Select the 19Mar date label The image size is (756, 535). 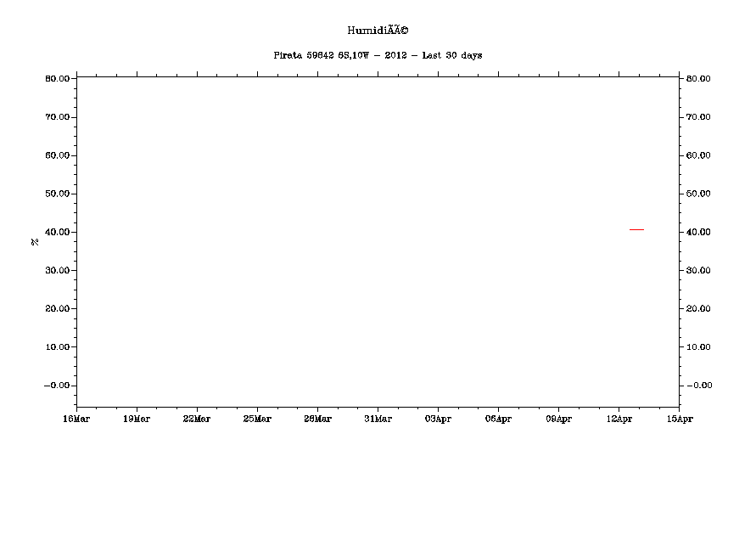point(137,419)
